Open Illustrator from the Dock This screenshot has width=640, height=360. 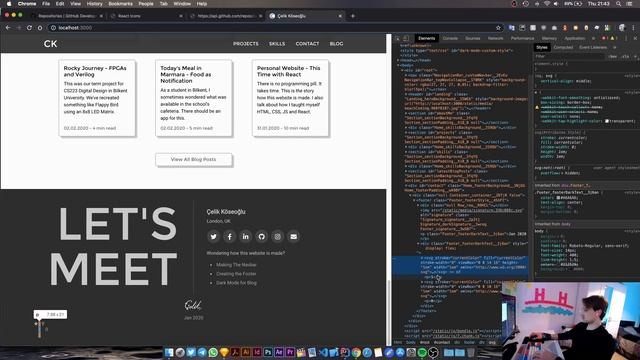click(x=246, y=352)
